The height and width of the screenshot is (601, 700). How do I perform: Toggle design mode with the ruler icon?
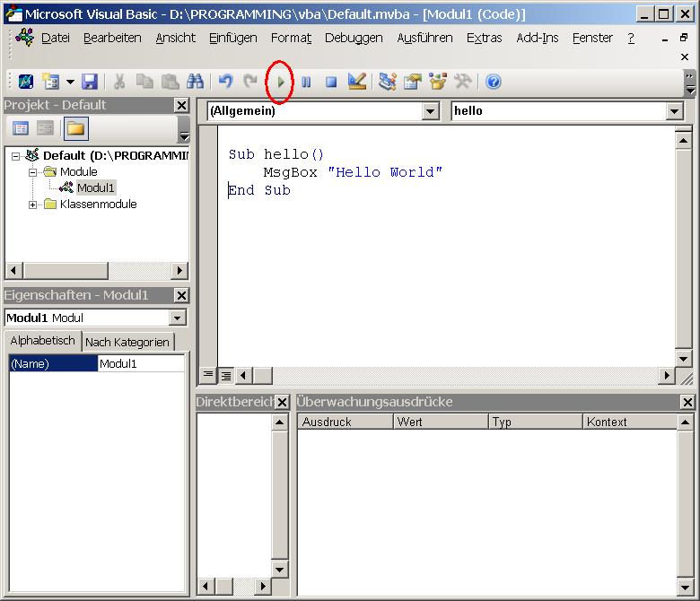click(357, 82)
